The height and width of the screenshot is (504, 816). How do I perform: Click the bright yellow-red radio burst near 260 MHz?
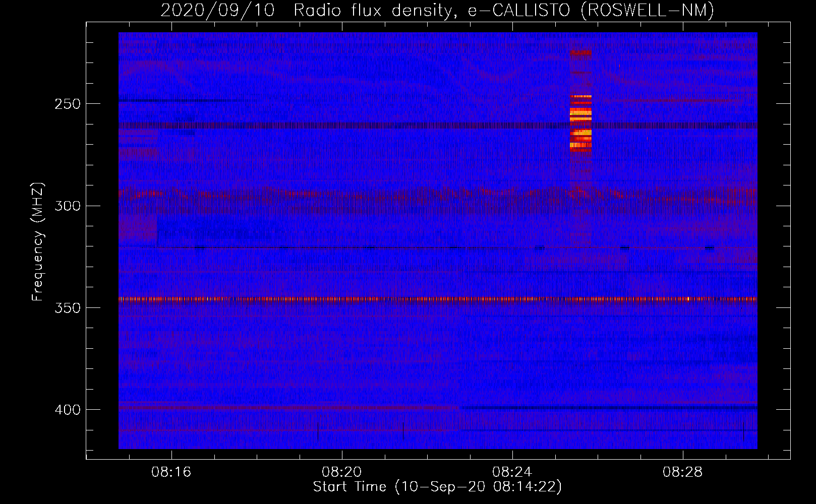(x=580, y=123)
